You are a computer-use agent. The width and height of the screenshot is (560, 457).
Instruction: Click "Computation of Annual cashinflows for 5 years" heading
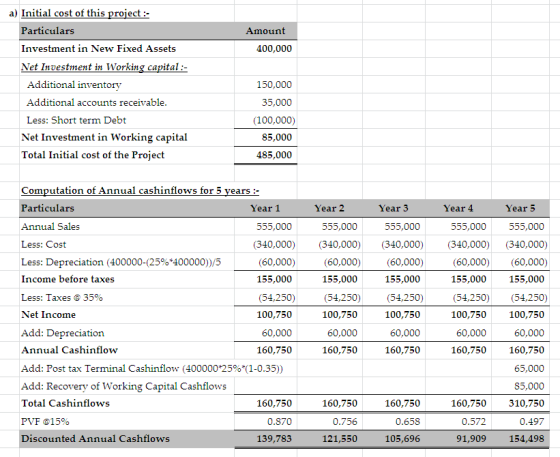[x=140, y=191]
